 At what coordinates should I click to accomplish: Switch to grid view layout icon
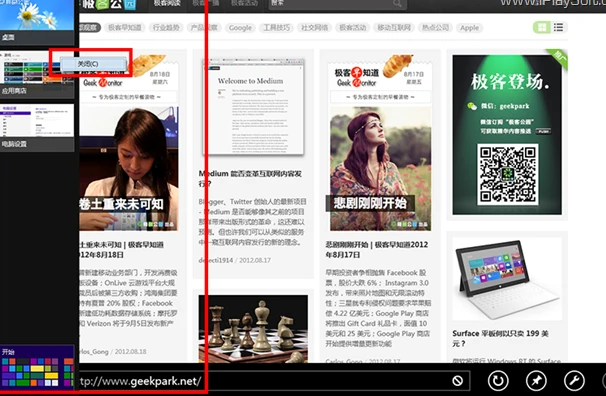click(x=542, y=27)
